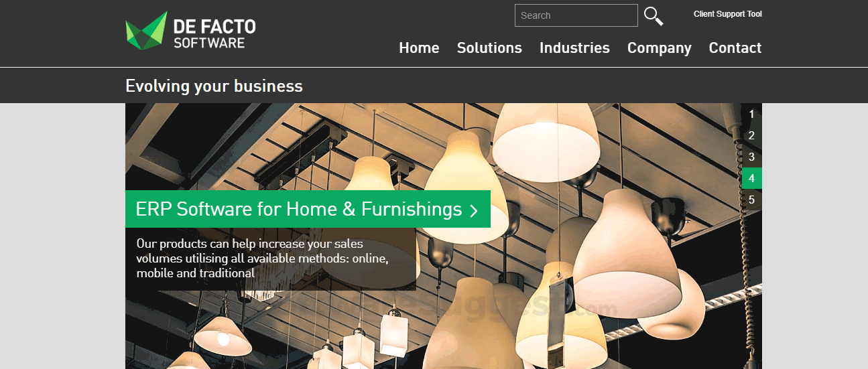Switch to slide 3 in the carousel
The width and height of the screenshot is (868, 369).
click(x=752, y=157)
